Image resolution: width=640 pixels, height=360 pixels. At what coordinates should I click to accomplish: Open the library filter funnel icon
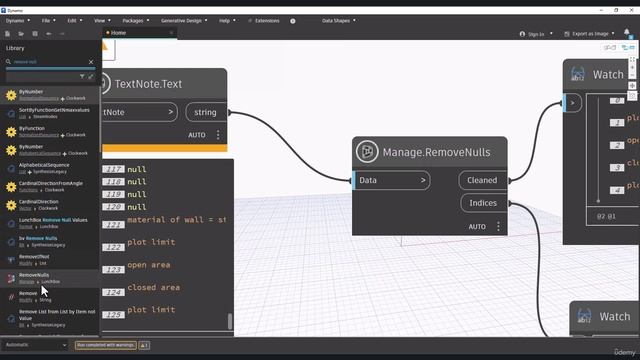(82, 76)
